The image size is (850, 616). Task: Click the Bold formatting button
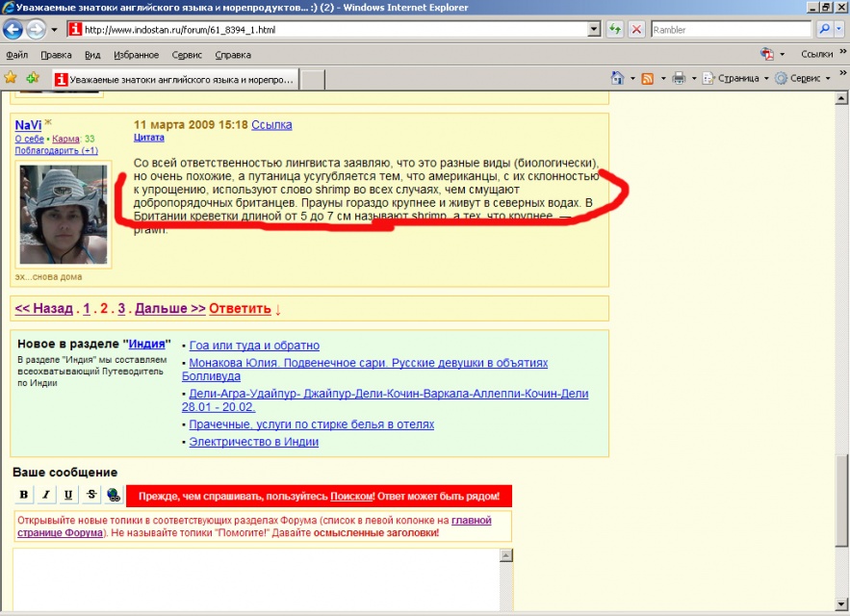(x=25, y=495)
